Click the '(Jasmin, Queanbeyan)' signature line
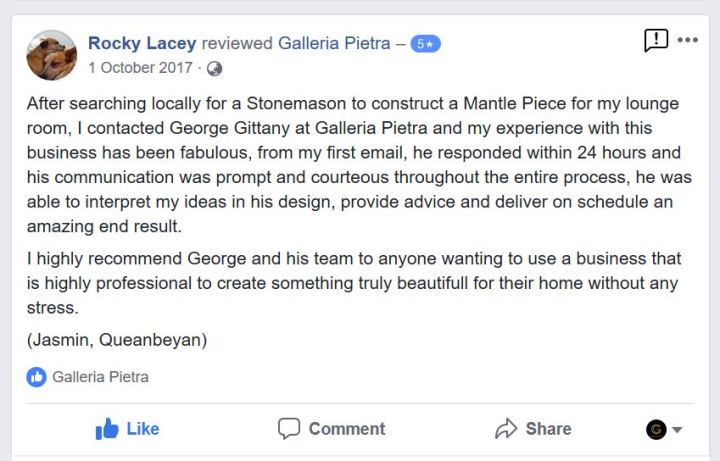 (117, 340)
